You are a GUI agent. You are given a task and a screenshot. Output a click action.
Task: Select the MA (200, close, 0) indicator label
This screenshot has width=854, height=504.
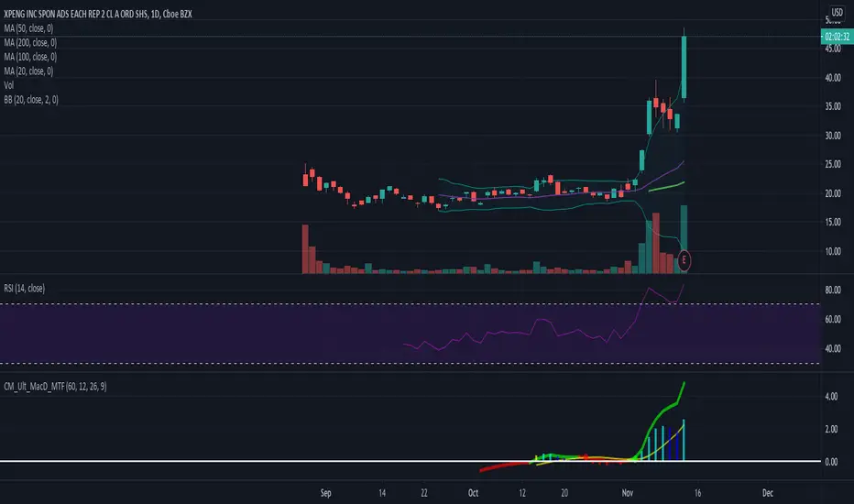(x=30, y=42)
